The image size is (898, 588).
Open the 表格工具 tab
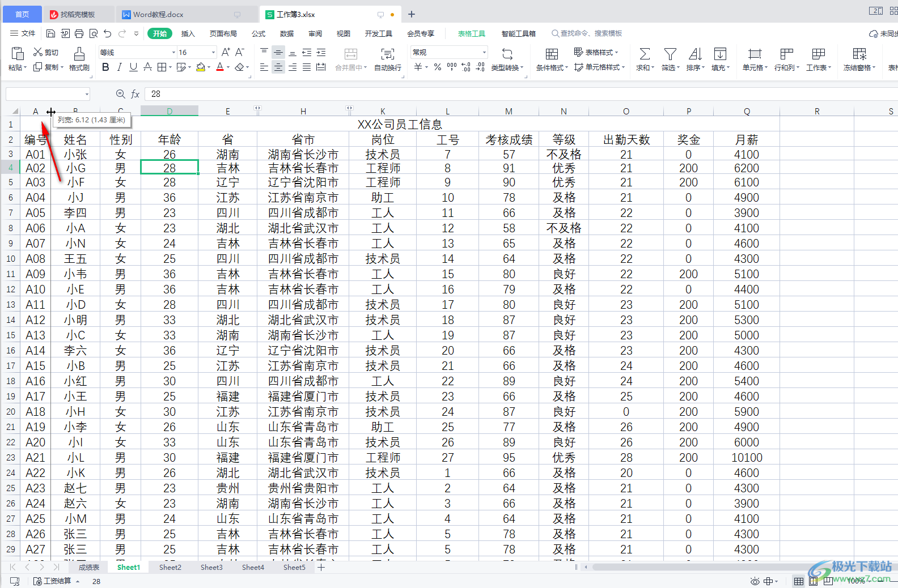472,33
